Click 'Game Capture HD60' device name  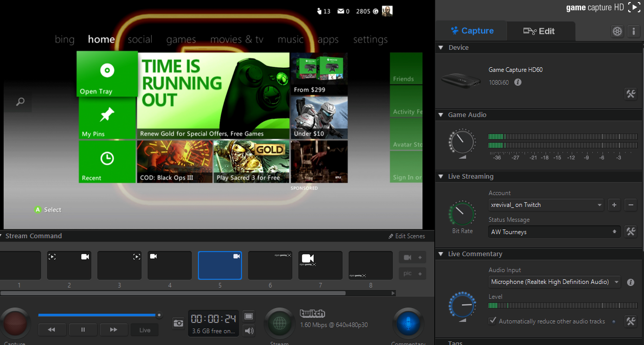[515, 70]
